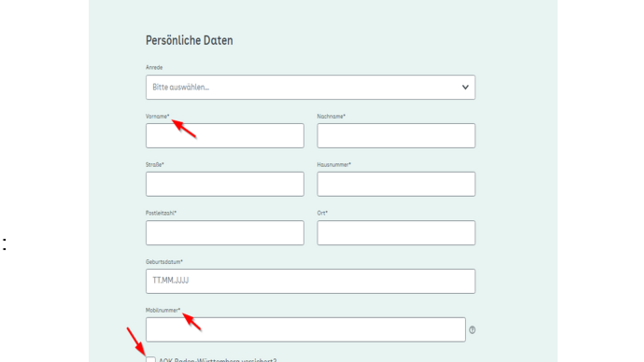Tick the AOK Baden-Württemberg versichert checkbox

coord(151,359)
